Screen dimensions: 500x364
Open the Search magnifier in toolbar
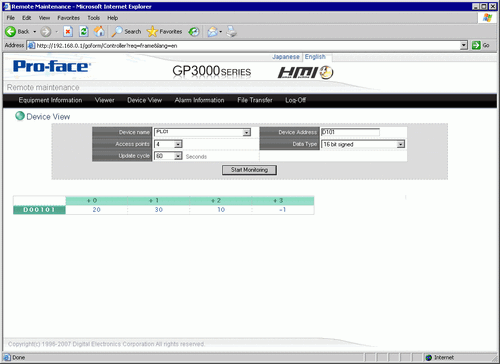click(x=117, y=32)
